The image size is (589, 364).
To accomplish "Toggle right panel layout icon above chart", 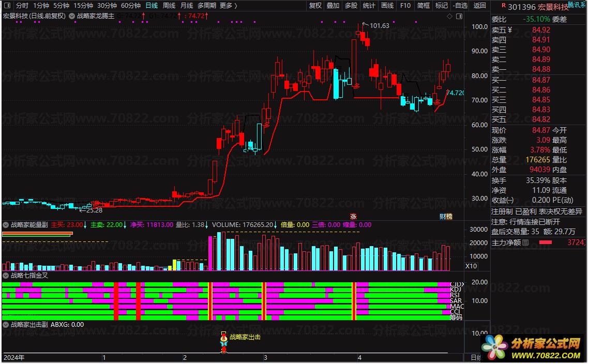I will point(459,17).
